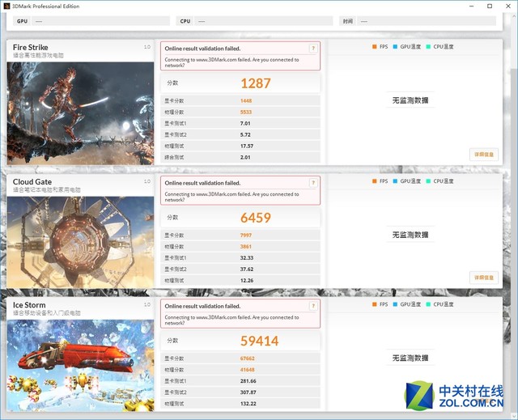
Task: Click Ice Storm Online result validation failed message
Action: coord(202,306)
